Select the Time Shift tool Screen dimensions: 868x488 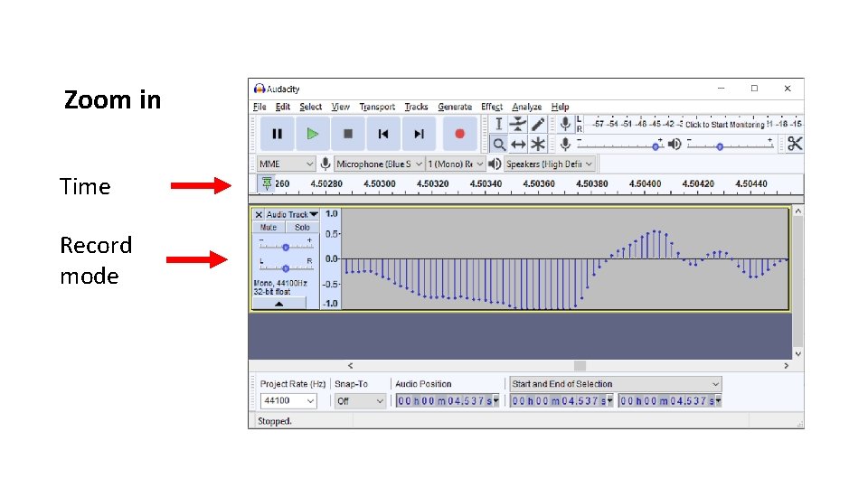(518, 145)
